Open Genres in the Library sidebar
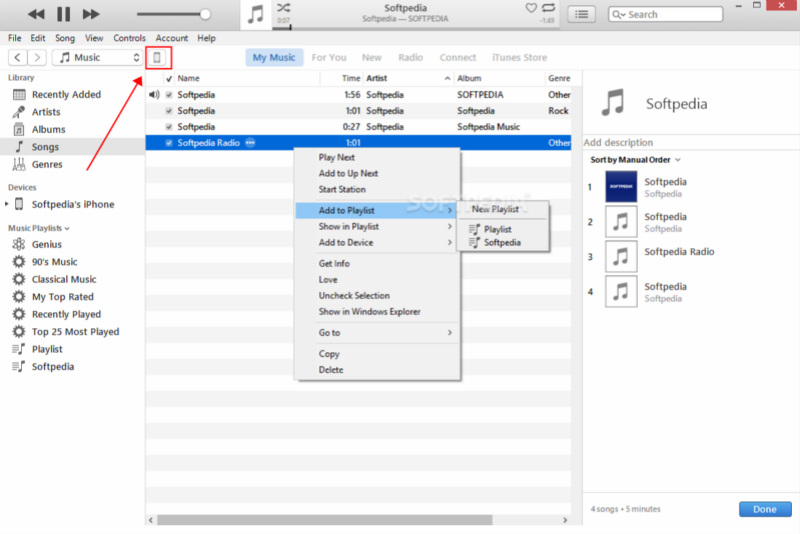 coord(47,164)
